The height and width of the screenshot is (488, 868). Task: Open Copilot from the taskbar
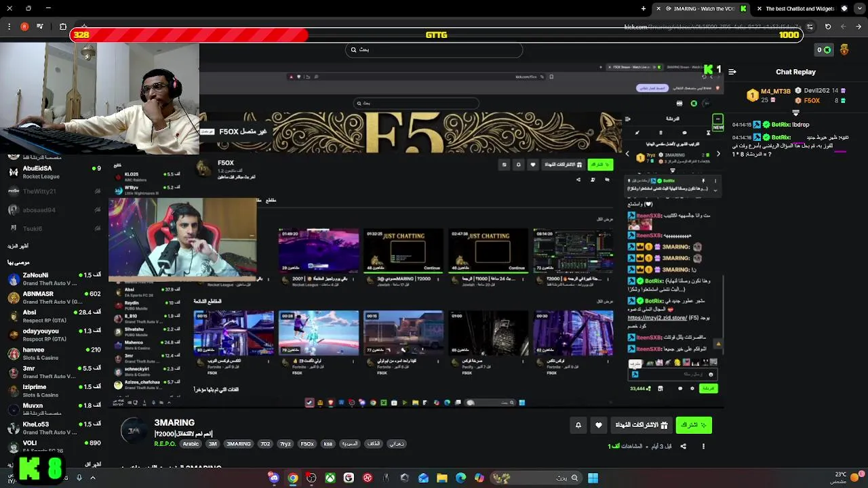(x=479, y=478)
